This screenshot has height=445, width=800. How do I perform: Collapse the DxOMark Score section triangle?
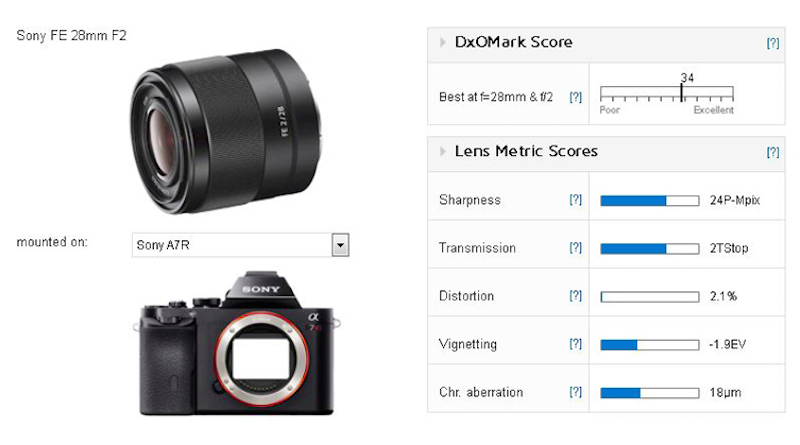442,42
